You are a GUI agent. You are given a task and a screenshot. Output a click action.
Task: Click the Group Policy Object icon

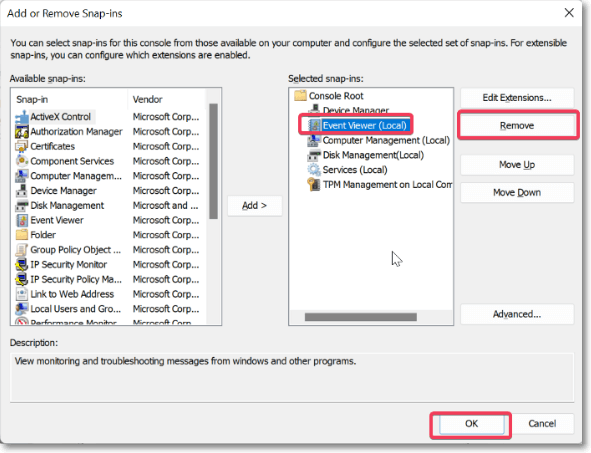(x=21, y=250)
